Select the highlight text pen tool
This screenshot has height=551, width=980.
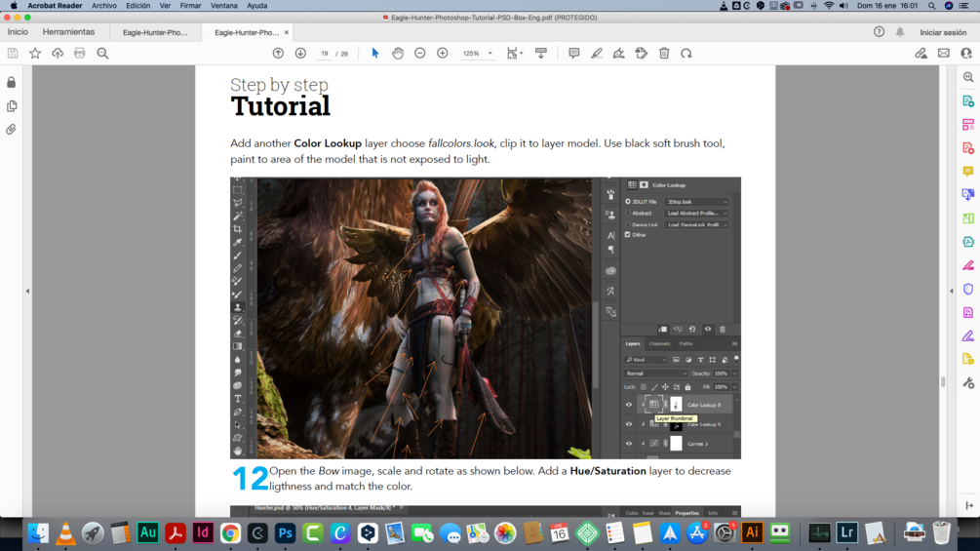pyautogui.click(x=596, y=53)
